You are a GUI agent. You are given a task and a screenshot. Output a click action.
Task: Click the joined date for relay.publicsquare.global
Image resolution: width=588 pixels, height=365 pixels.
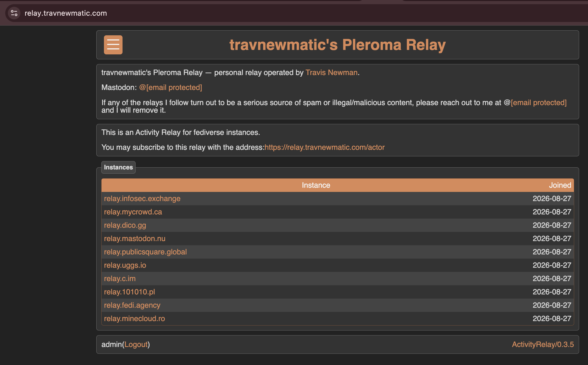(552, 252)
